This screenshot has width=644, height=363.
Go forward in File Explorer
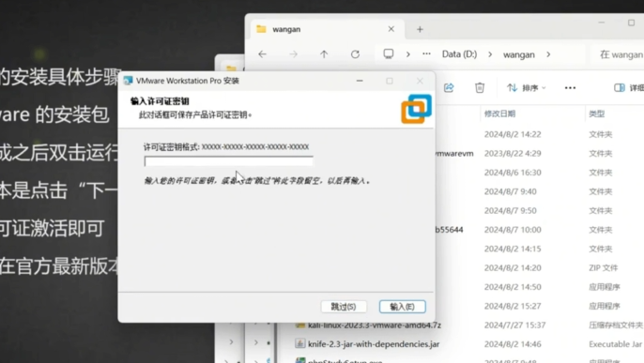[x=293, y=54]
